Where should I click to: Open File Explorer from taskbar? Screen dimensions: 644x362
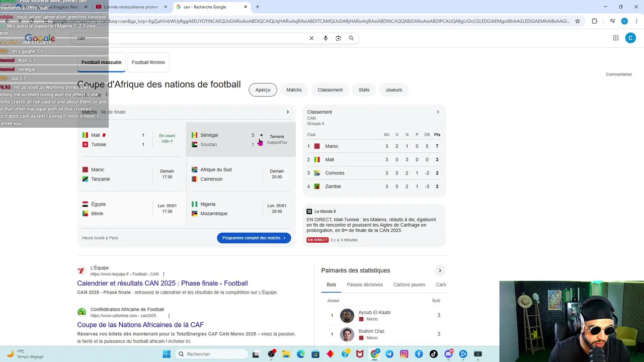click(286, 354)
